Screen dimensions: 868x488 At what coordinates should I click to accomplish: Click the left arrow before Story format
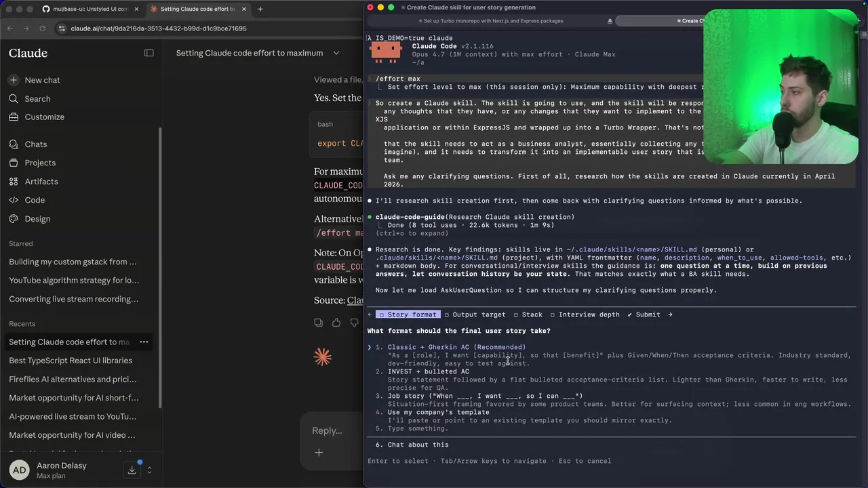[x=370, y=314]
